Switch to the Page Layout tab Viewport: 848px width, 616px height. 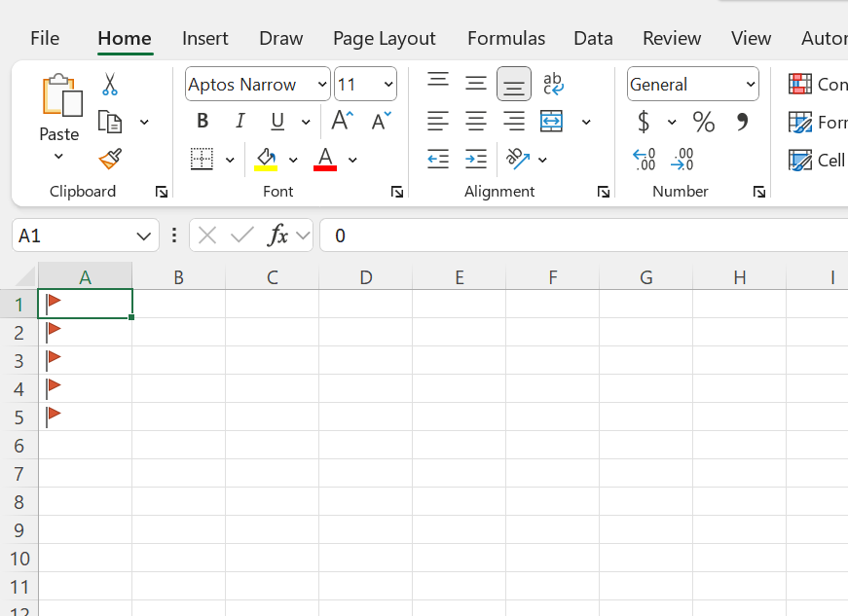[x=384, y=38]
